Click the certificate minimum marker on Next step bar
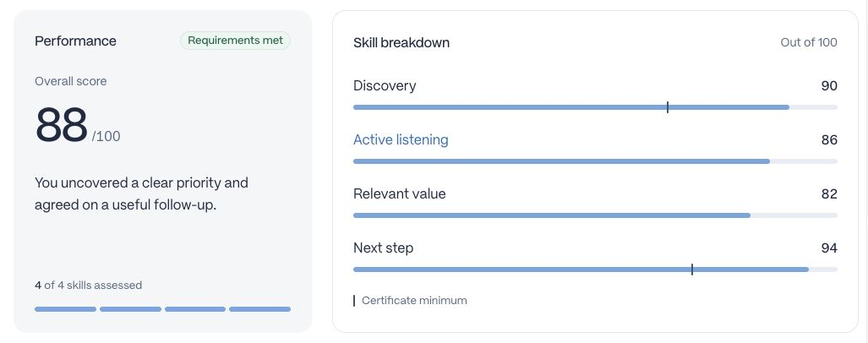 (x=692, y=269)
